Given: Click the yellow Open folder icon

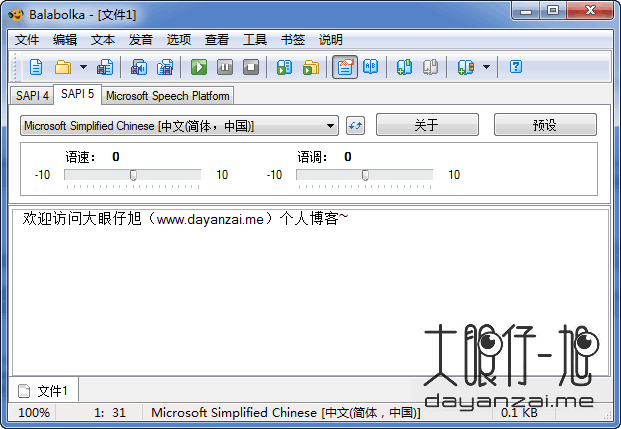Looking at the screenshot, I should [63, 67].
